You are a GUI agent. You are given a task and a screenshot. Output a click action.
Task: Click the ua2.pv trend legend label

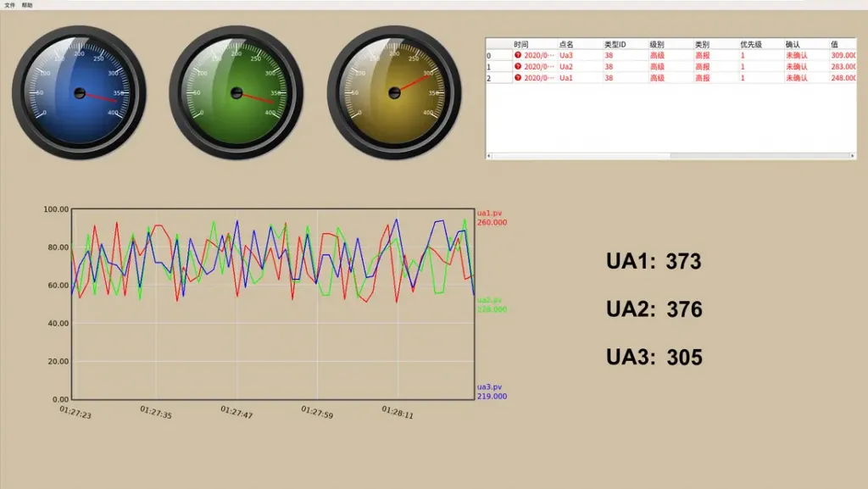(x=489, y=300)
